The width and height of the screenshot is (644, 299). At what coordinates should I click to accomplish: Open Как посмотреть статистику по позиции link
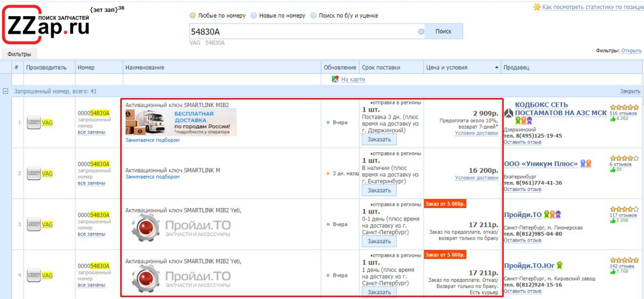click(593, 7)
